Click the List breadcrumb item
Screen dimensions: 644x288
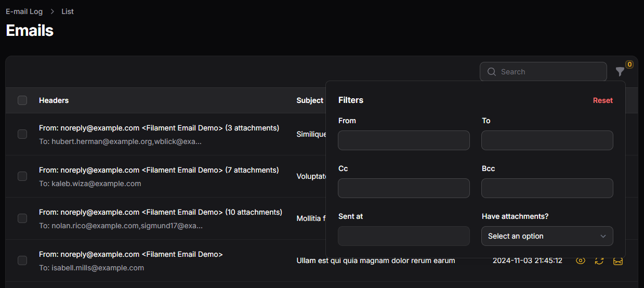click(x=68, y=11)
